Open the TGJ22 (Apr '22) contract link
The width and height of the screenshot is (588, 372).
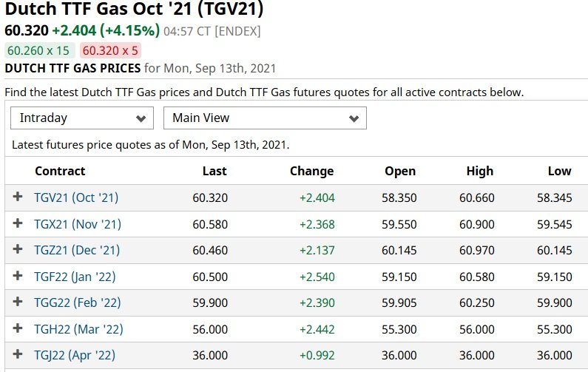(x=75, y=355)
